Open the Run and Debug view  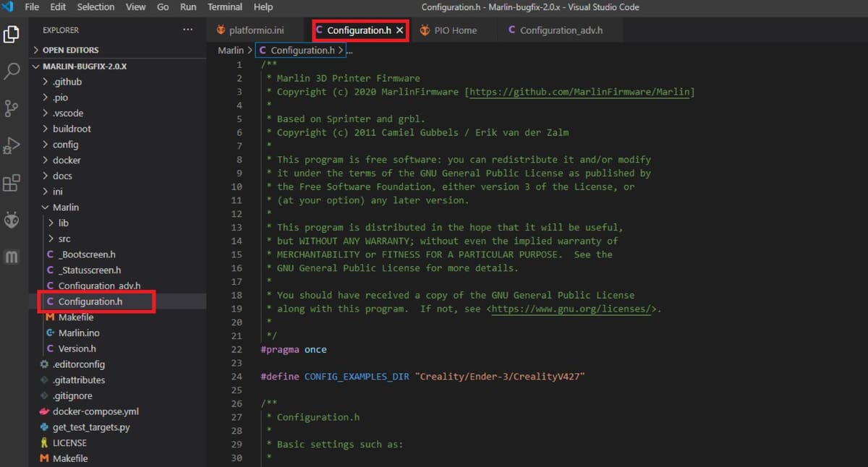pyautogui.click(x=12, y=145)
